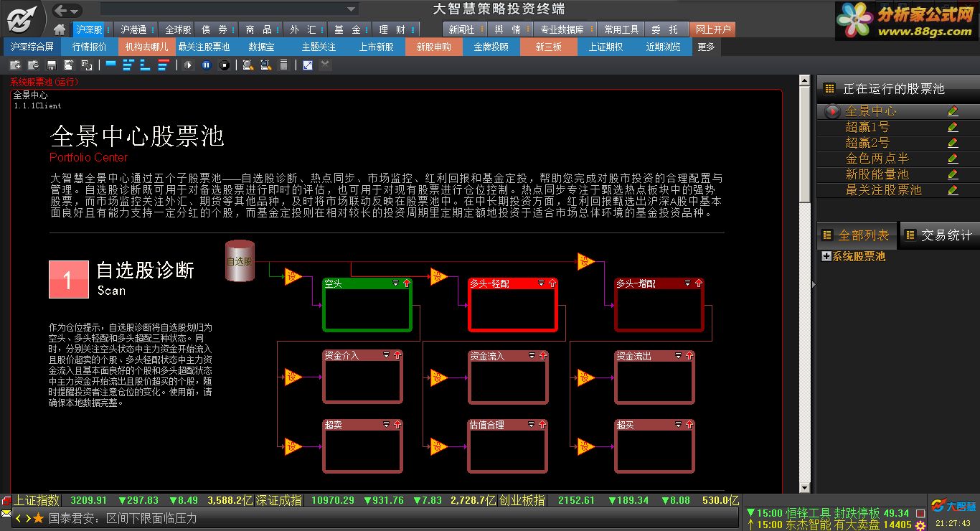Click the play run toolbar button
Image resolution: width=980 pixels, height=531 pixels.
[188, 65]
